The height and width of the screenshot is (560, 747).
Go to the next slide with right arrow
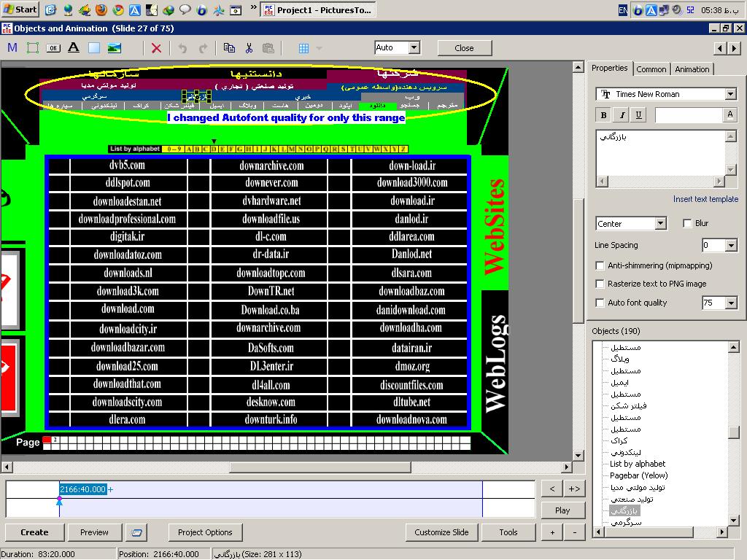734,47
